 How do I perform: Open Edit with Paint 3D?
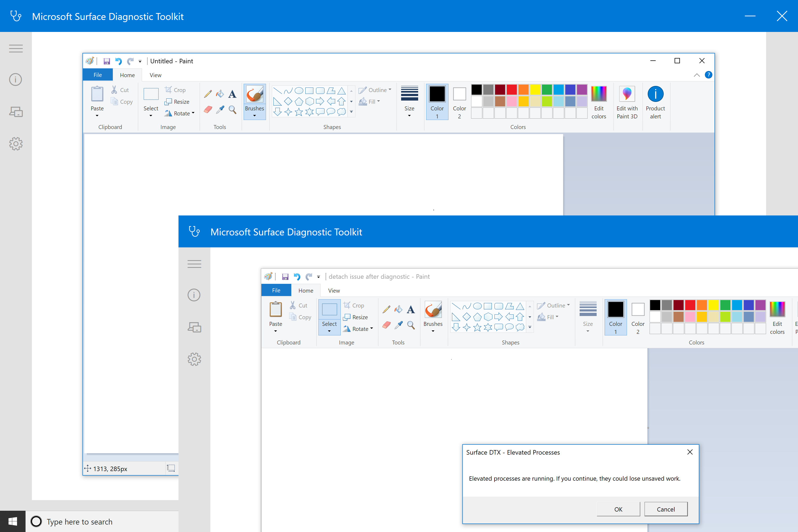627,102
